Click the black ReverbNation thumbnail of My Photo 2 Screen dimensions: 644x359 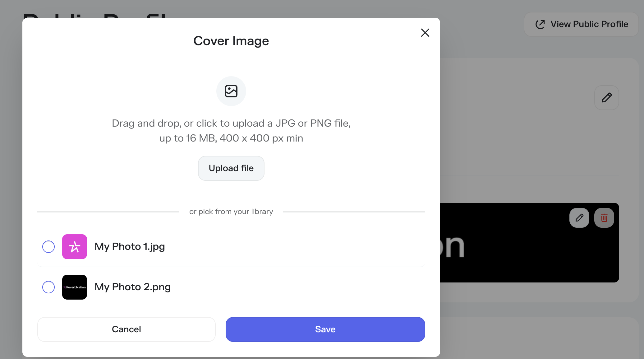(75, 287)
